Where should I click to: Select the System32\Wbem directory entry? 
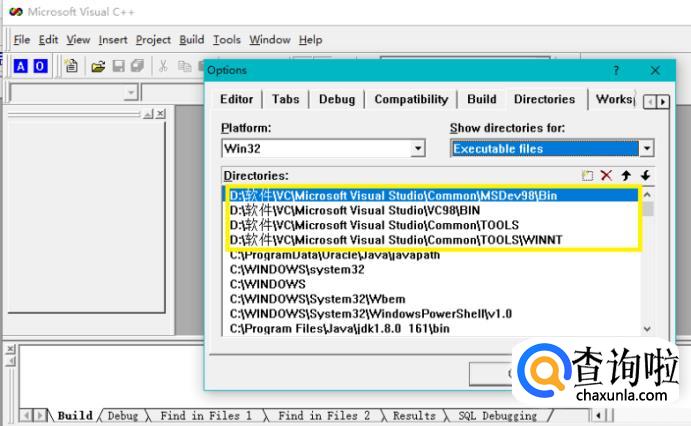coord(433,299)
